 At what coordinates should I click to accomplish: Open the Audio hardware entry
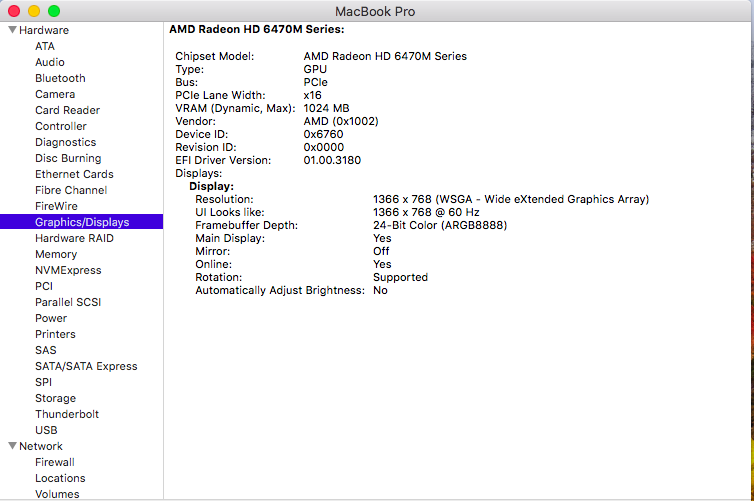[x=50, y=62]
